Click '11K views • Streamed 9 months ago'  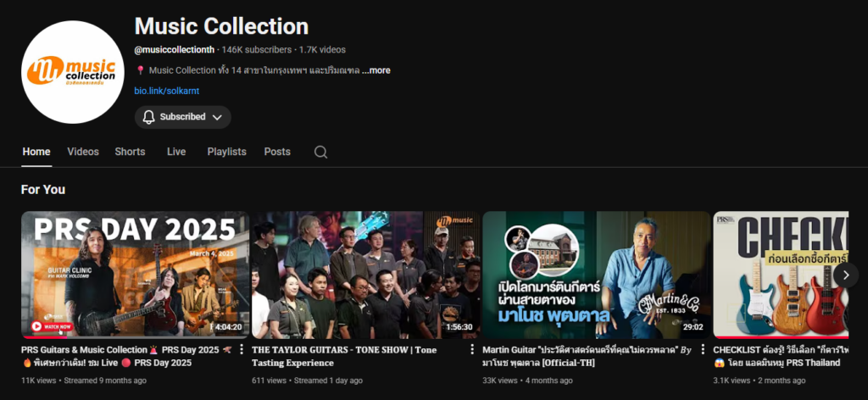(84, 381)
